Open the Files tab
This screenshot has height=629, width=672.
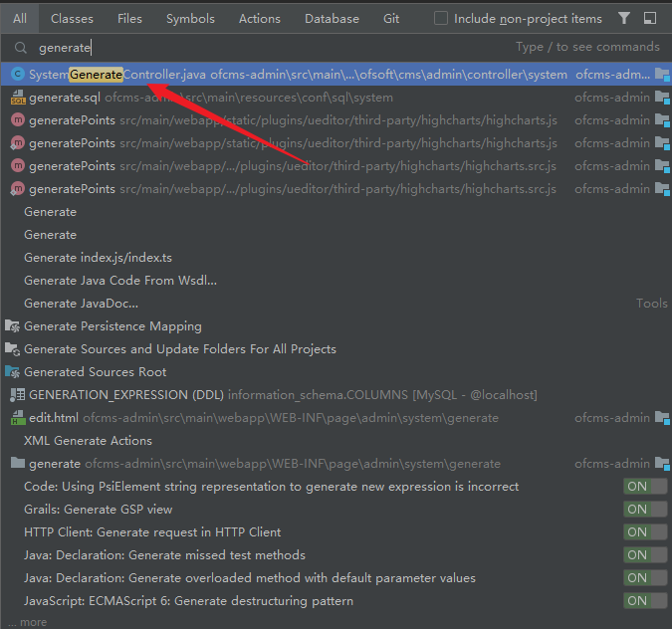(x=129, y=19)
